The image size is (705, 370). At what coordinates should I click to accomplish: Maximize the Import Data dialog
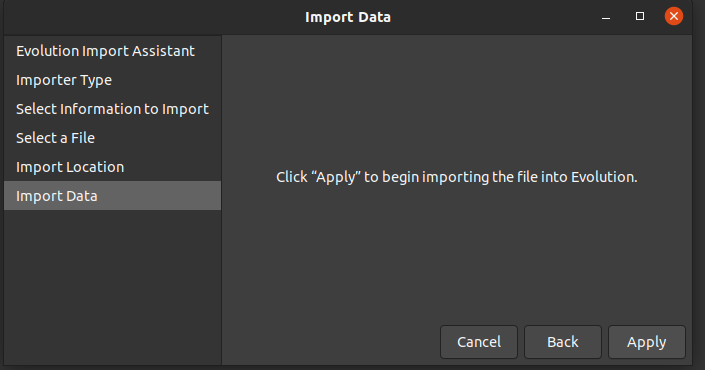640,16
